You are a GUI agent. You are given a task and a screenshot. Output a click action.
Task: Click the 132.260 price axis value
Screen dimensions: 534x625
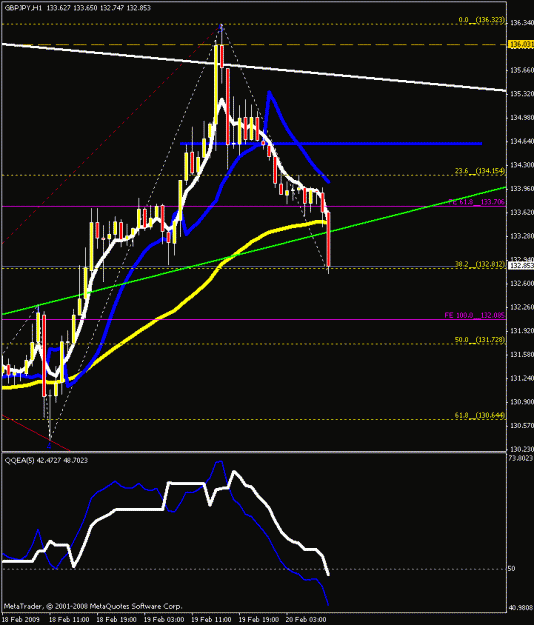coord(521,307)
